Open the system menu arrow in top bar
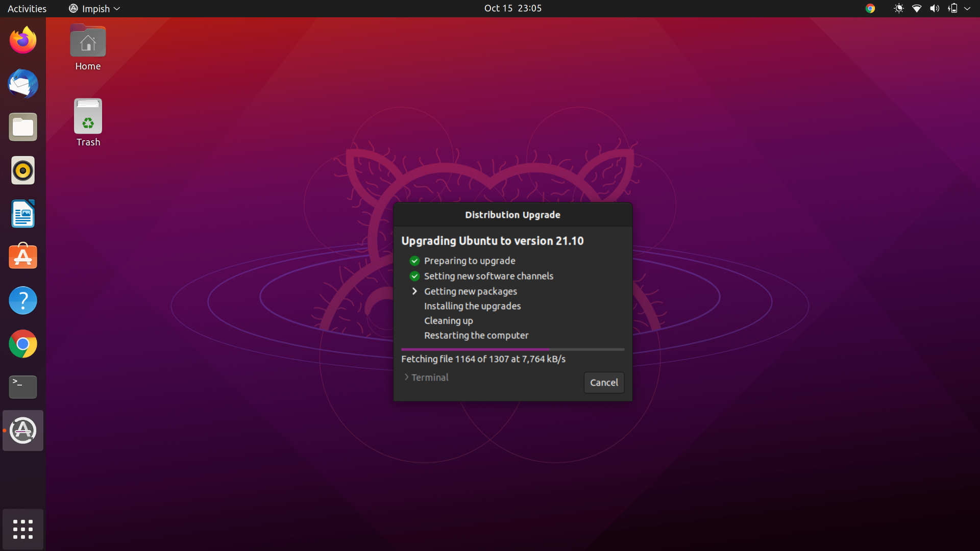The height and width of the screenshot is (551, 980). 967,8
